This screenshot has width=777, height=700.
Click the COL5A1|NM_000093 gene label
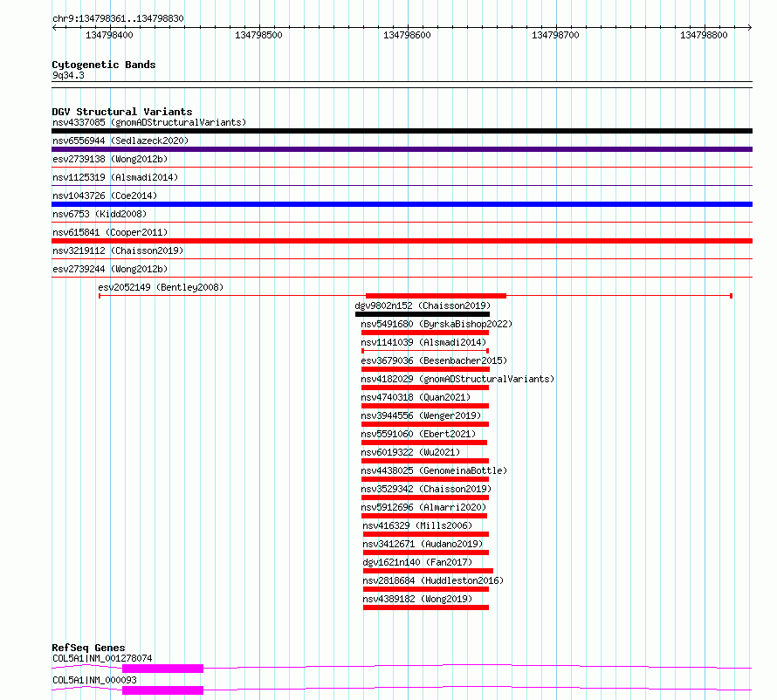pyautogui.click(x=94, y=680)
